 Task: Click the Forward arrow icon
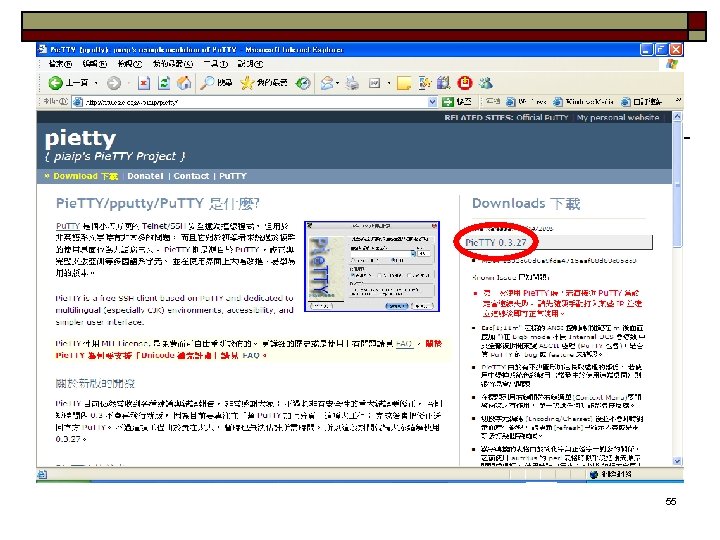pyautogui.click(x=114, y=83)
